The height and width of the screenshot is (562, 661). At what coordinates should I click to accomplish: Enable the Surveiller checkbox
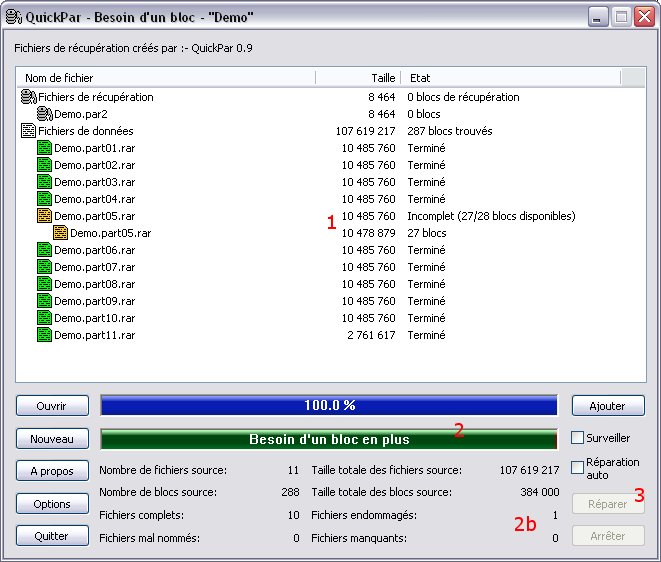click(577, 437)
